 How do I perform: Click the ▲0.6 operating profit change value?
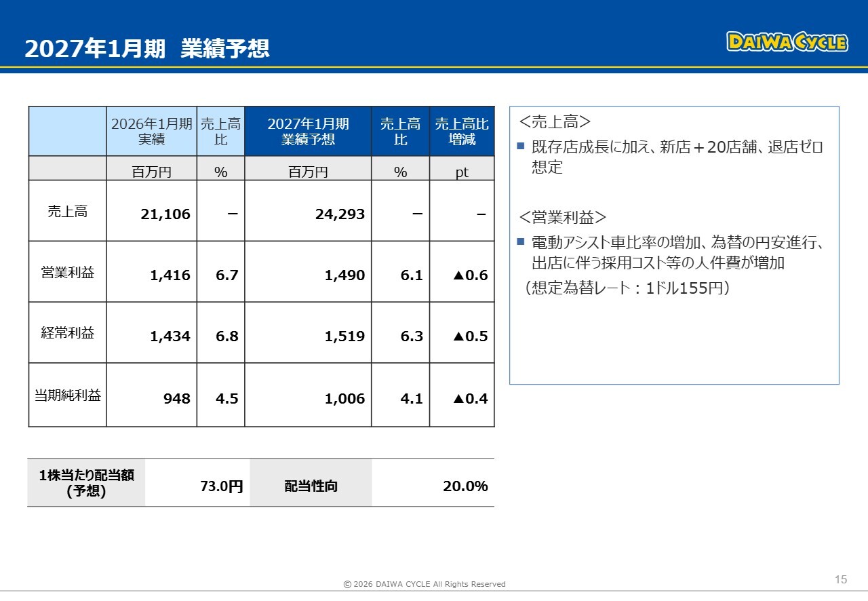coord(470,275)
